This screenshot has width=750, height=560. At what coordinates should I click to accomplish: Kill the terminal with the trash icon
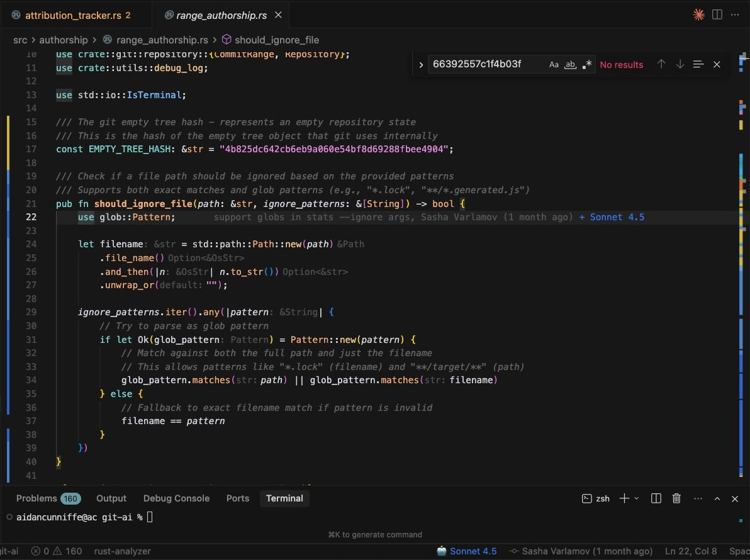point(676,498)
